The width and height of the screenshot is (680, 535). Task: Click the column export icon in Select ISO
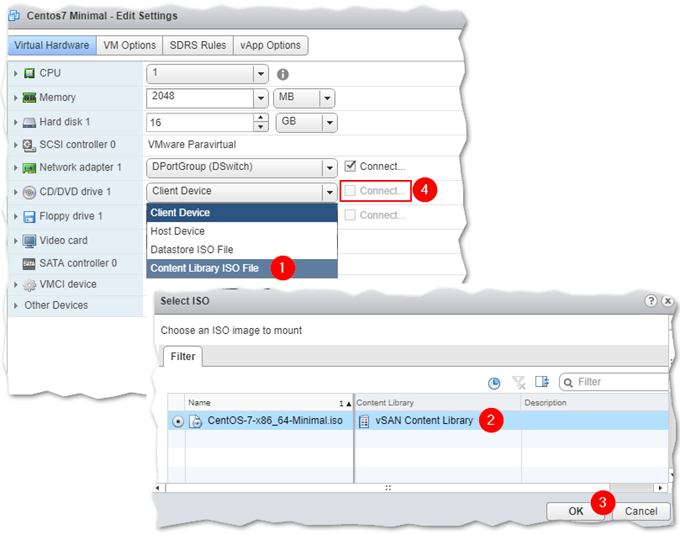click(x=542, y=382)
